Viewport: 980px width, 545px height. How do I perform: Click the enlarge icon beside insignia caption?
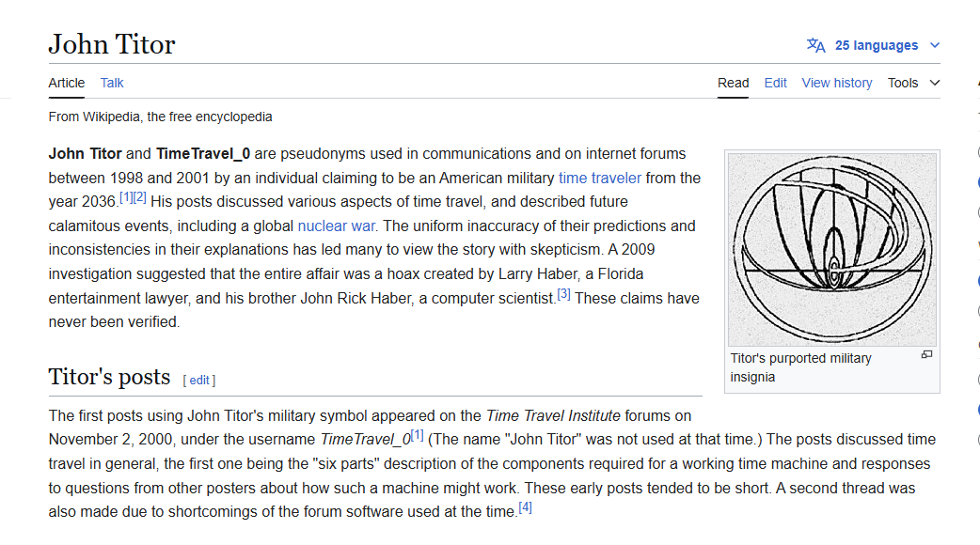(x=927, y=354)
